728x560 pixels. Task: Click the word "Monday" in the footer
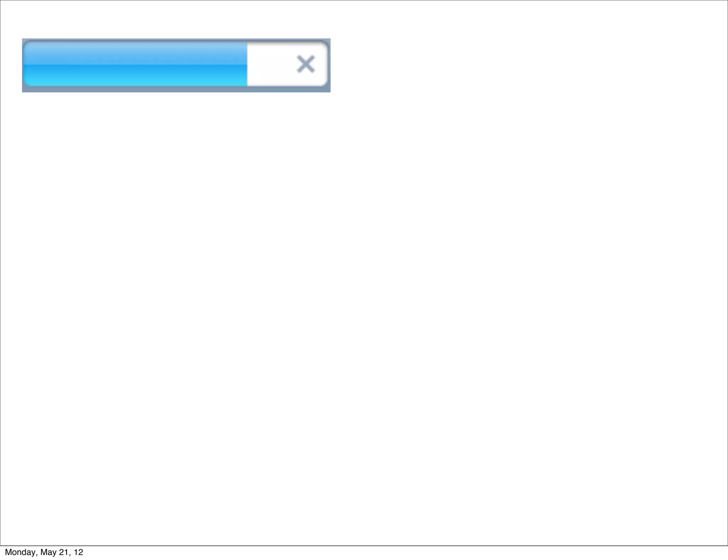pos(20,552)
